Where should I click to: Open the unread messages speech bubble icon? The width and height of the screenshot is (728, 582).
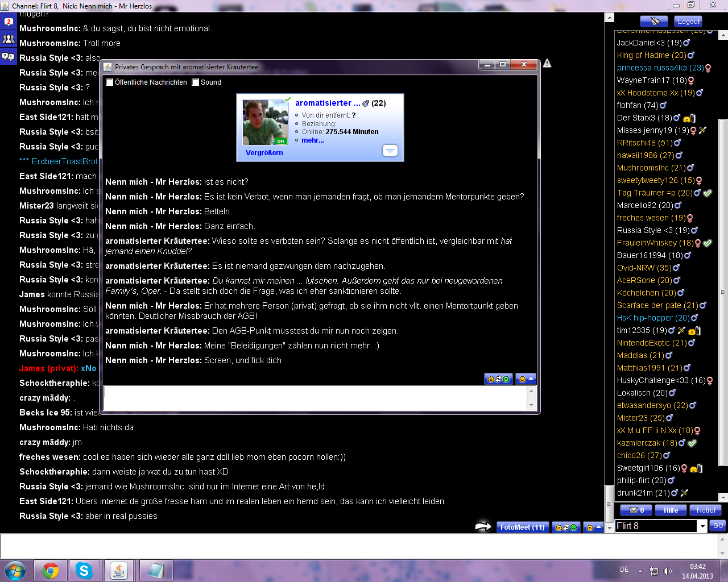[8, 22]
